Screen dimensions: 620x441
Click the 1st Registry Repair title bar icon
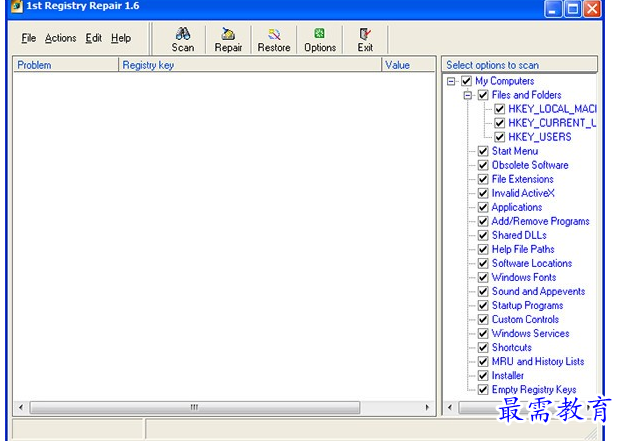pos(17,6)
